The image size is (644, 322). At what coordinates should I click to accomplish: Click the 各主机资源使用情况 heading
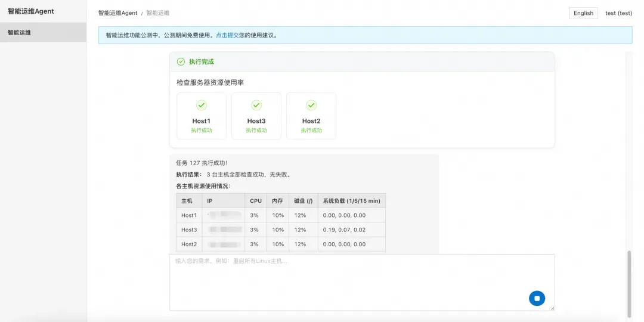point(203,186)
